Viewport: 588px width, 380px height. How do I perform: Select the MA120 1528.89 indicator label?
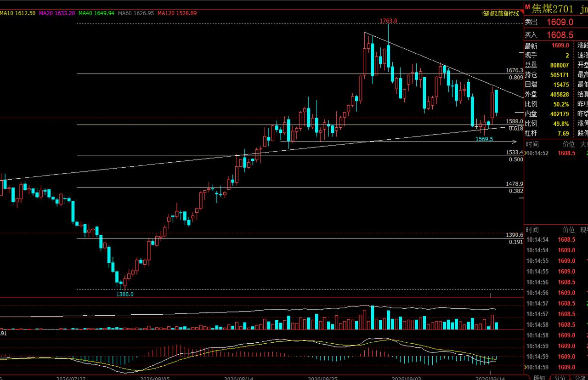tap(177, 13)
